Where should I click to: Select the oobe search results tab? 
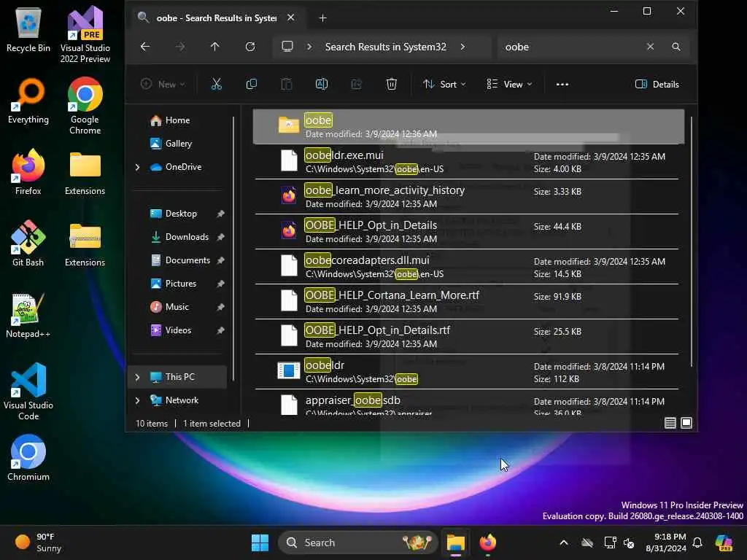click(217, 18)
